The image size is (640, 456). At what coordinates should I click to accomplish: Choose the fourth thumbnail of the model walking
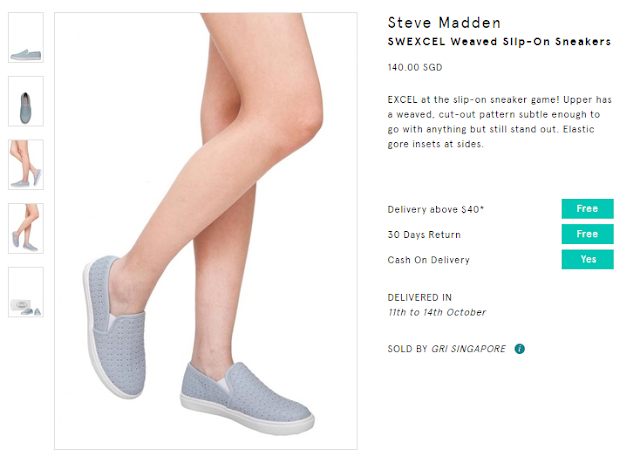pos(26,229)
